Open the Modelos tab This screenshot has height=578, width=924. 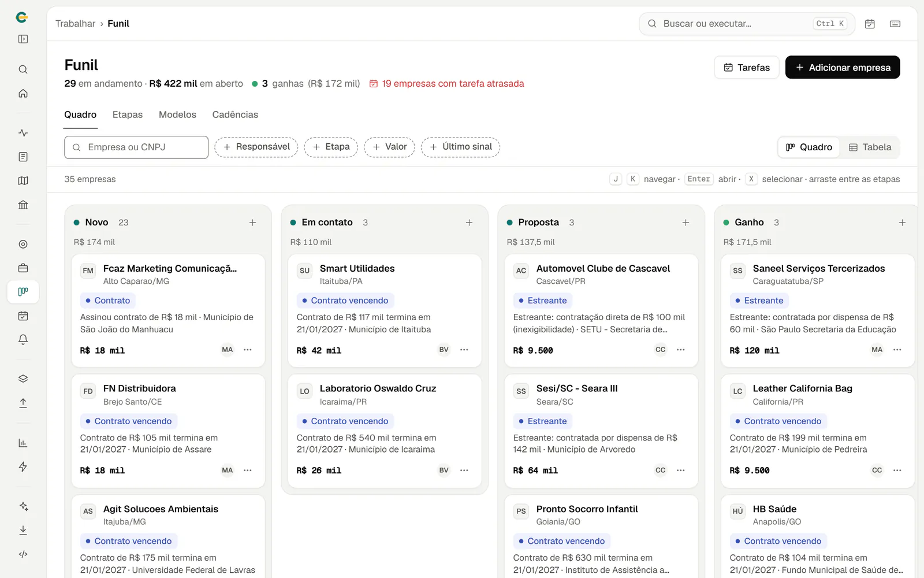click(x=177, y=114)
